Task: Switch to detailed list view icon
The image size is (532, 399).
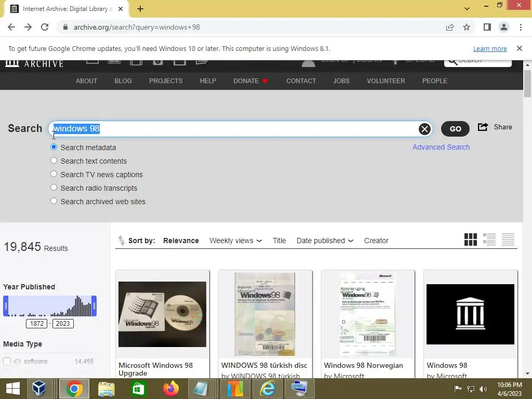Action: pos(489,240)
